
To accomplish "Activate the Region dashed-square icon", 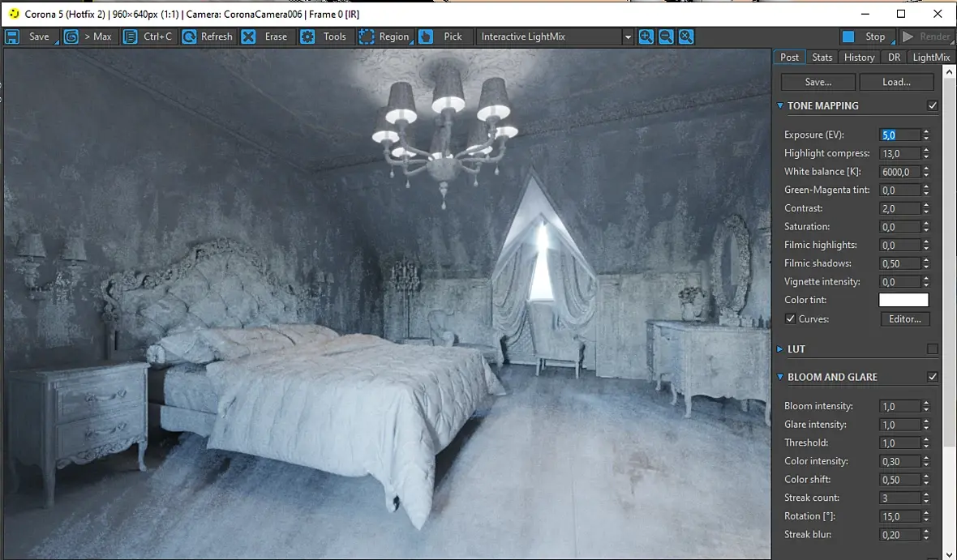I will click(x=367, y=36).
